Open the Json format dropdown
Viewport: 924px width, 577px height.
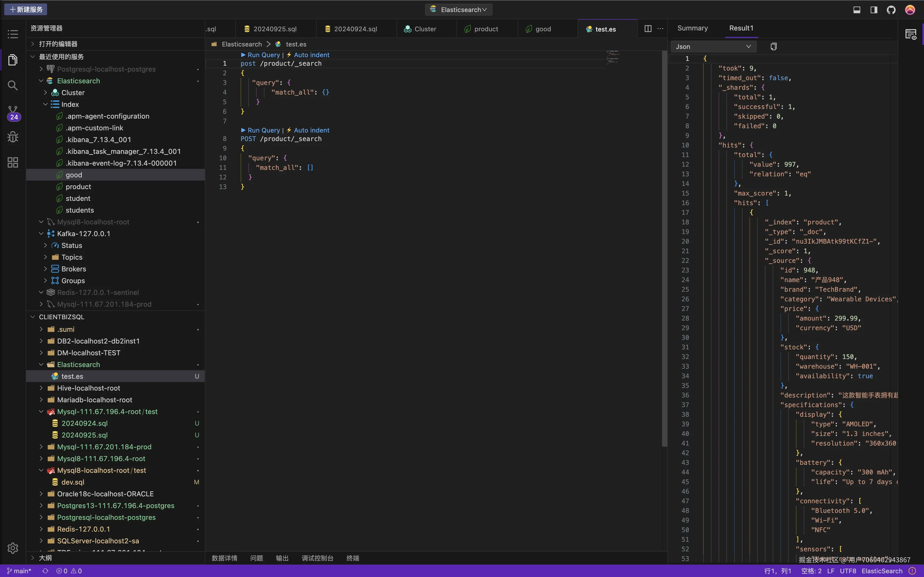point(713,46)
